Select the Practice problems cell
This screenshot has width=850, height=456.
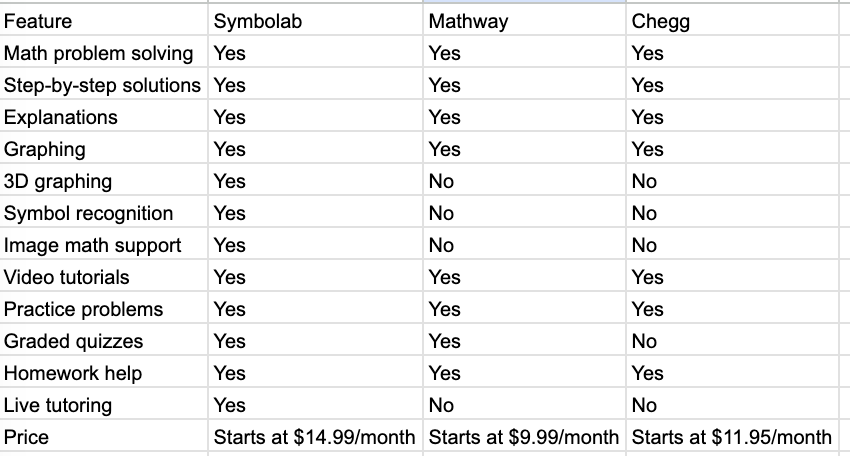pyautogui.click(x=83, y=309)
